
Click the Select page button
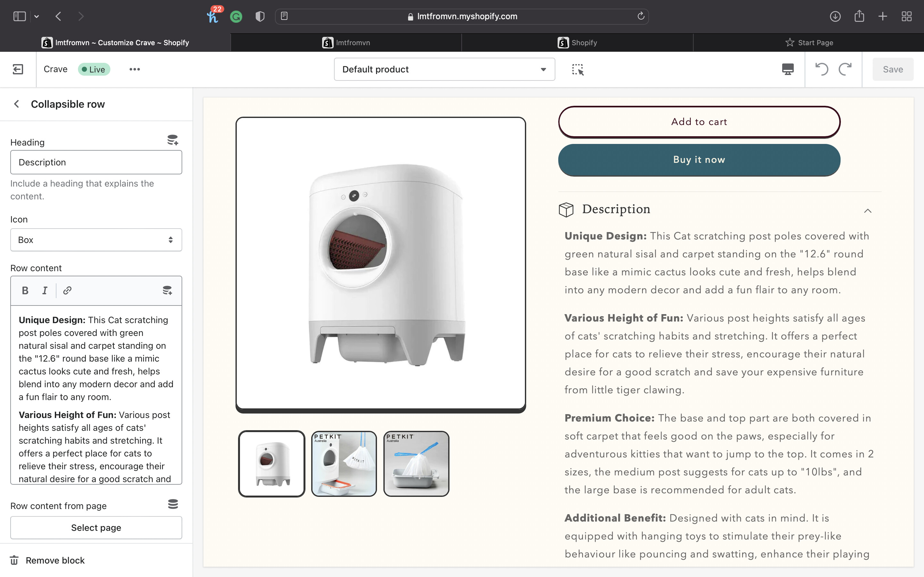(x=96, y=527)
